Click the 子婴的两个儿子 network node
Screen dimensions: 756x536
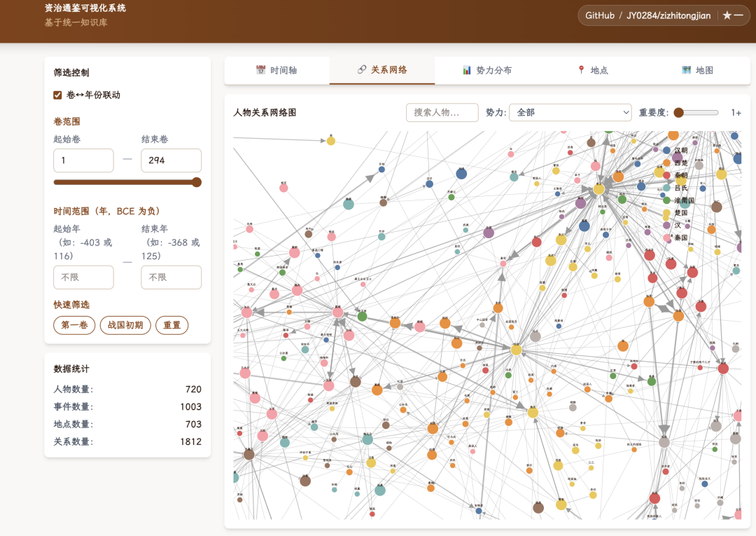[x=700, y=368]
